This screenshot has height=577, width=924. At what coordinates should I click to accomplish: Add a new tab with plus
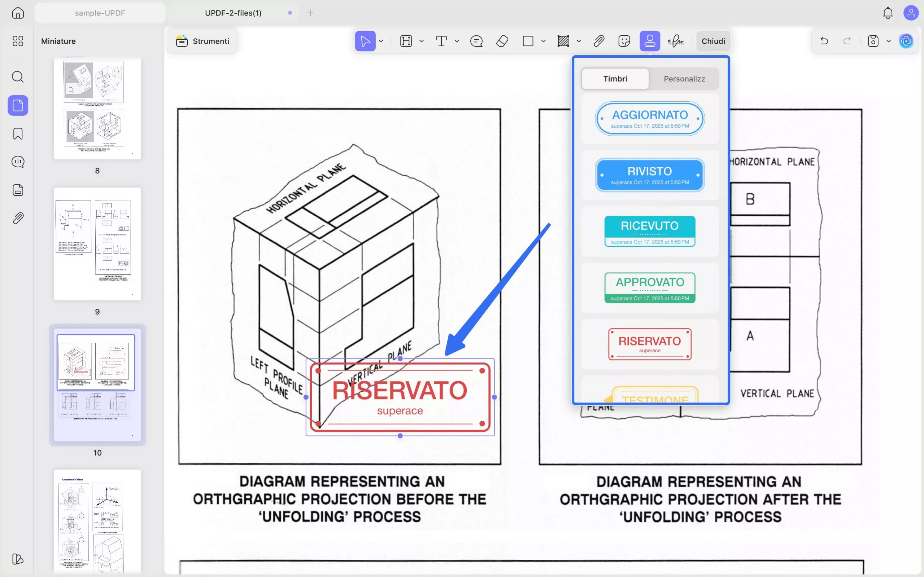(x=310, y=13)
